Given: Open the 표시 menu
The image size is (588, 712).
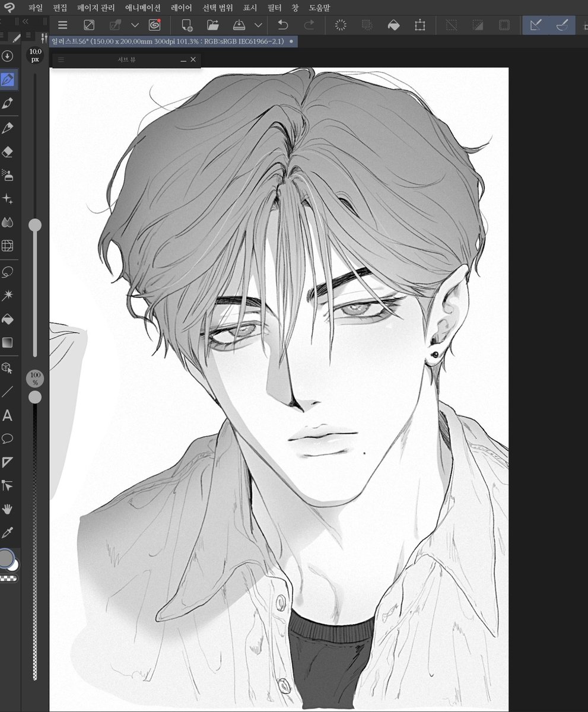Looking at the screenshot, I should tap(250, 8).
